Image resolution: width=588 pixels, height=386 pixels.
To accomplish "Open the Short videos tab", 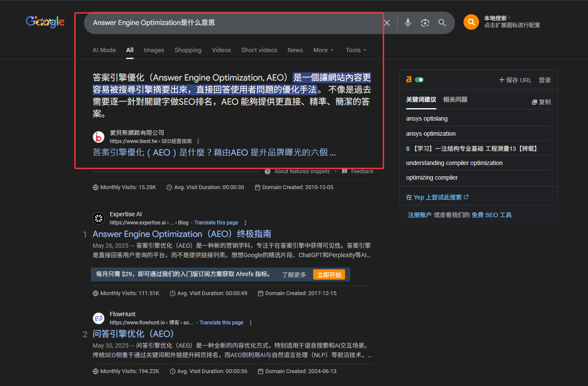I will click(259, 50).
